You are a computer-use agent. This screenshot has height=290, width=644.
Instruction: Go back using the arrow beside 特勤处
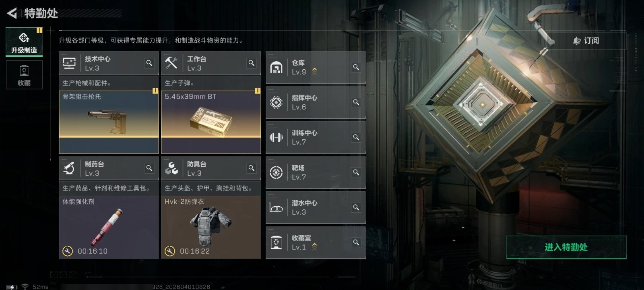(x=12, y=13)
